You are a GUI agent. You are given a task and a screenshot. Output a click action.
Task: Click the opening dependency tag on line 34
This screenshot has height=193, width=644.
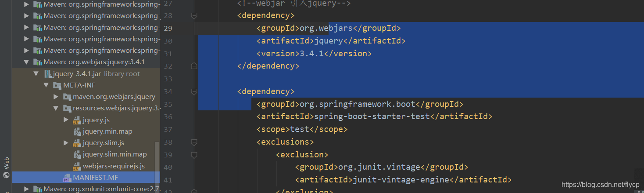[266, 91]
